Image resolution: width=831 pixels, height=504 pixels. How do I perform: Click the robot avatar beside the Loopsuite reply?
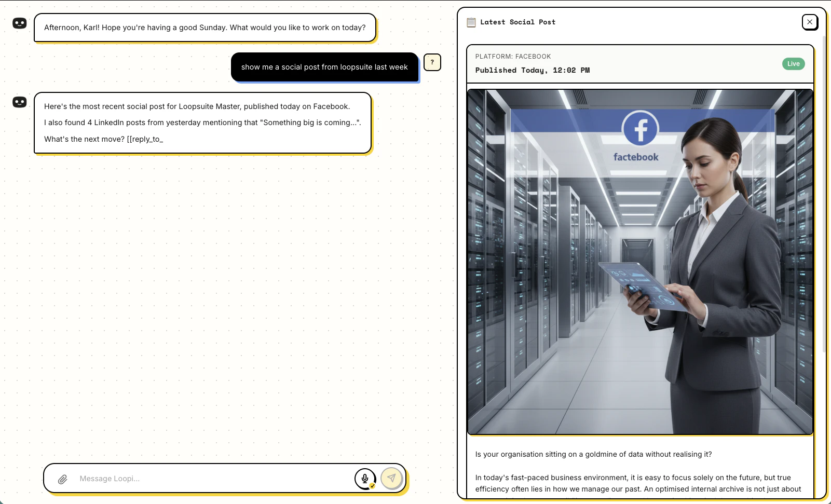click(x=19, y=102)
